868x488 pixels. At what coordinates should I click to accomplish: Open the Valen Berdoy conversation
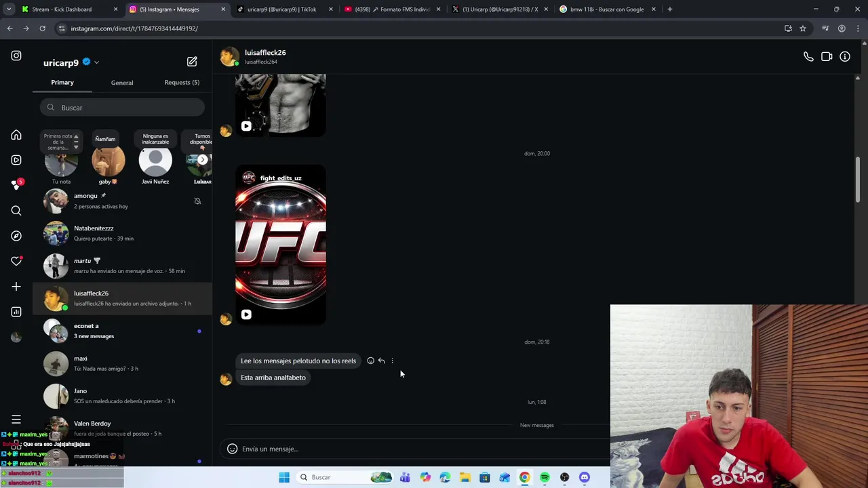coord(122,429)
